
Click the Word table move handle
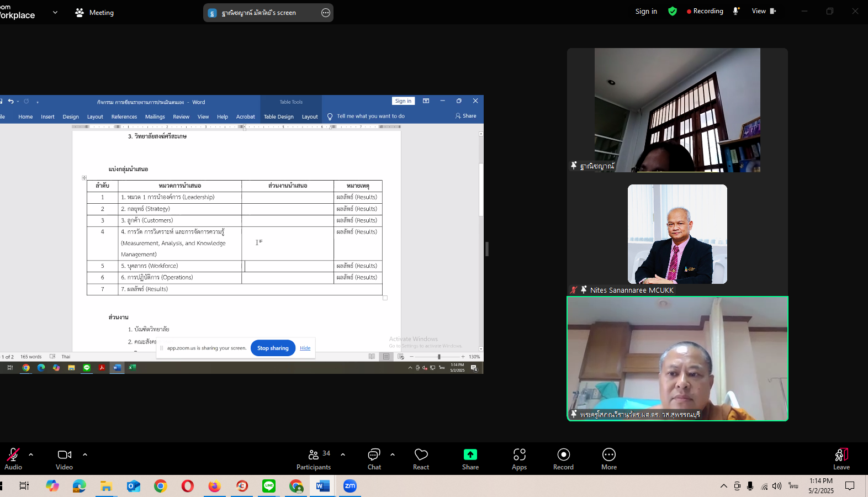tap(84, 178)
